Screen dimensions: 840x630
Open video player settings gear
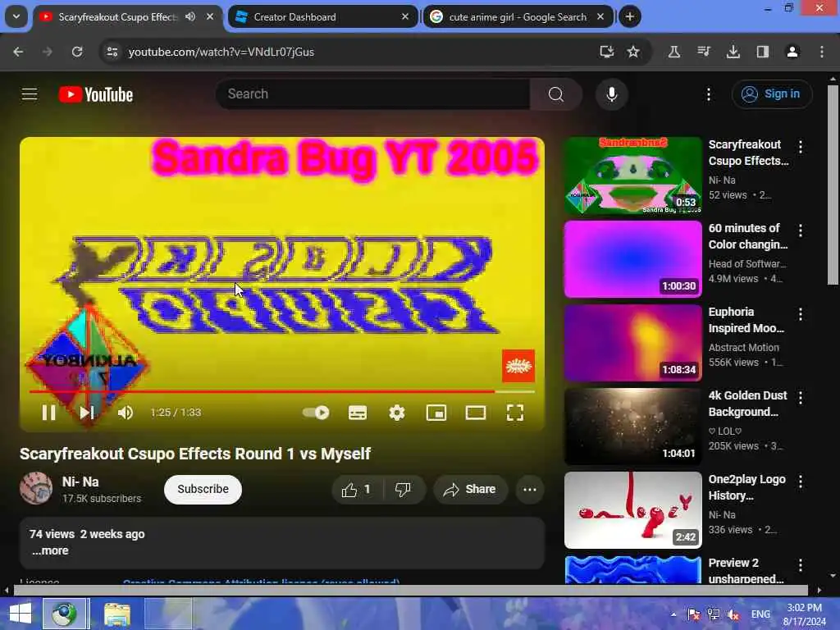point(397,413)
